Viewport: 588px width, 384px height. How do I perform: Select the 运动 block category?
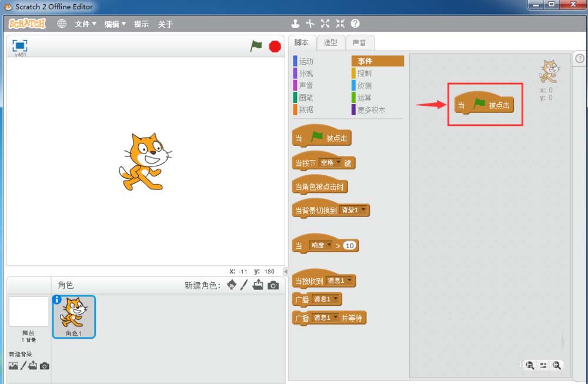tap(306, 61)
